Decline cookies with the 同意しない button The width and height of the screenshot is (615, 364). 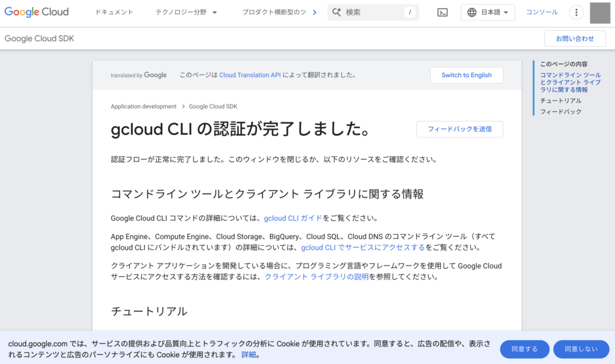pyautogui.click(x=581, y=349)
